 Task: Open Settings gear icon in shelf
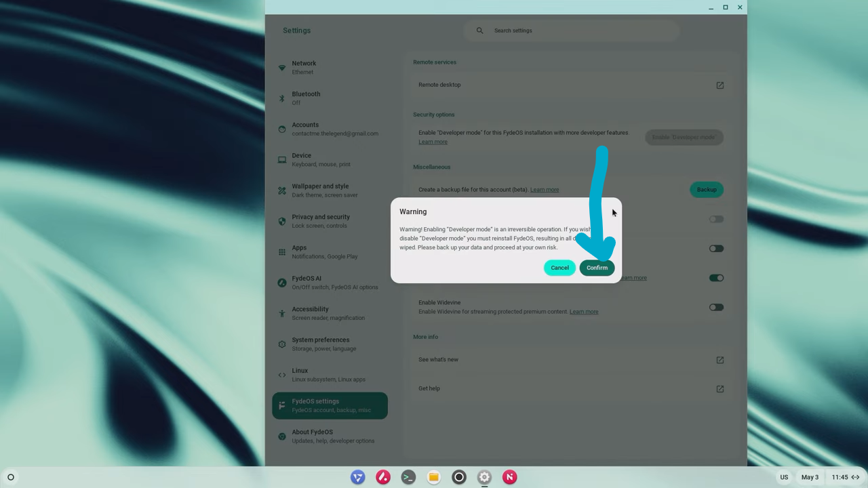[484, 477]
